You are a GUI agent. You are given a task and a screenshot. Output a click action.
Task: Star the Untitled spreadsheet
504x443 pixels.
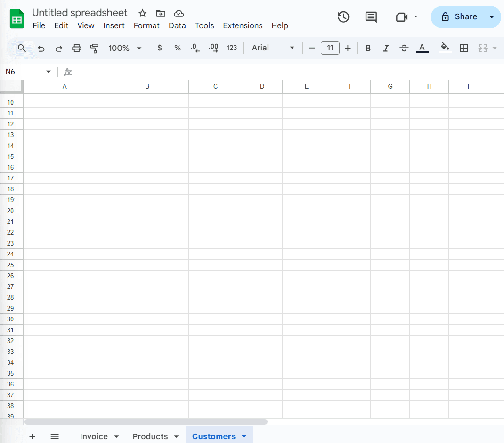tap(142, 13)
